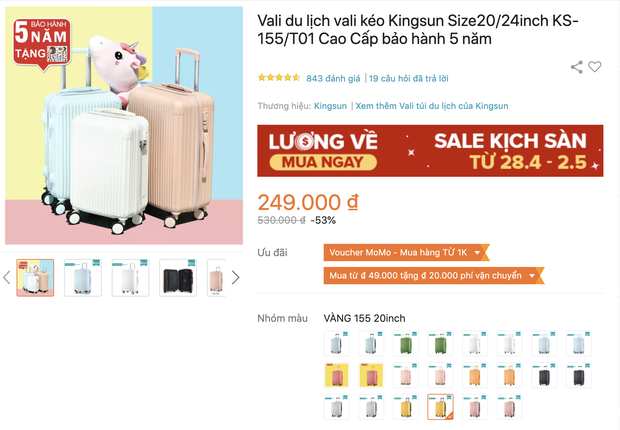Screen dimensions: 620x430
Task: Show next thumbnails with right arrow
Action: [235, 278]
